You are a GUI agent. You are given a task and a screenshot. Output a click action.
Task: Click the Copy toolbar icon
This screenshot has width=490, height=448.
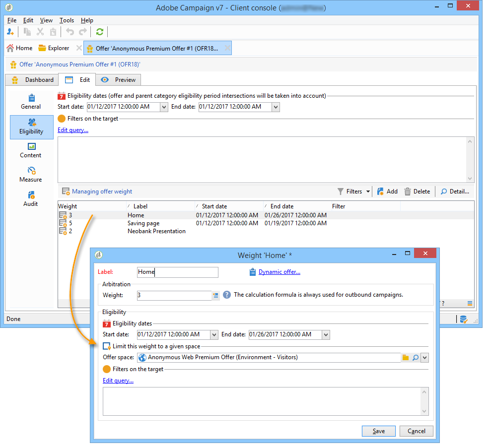tap(27, 32)
